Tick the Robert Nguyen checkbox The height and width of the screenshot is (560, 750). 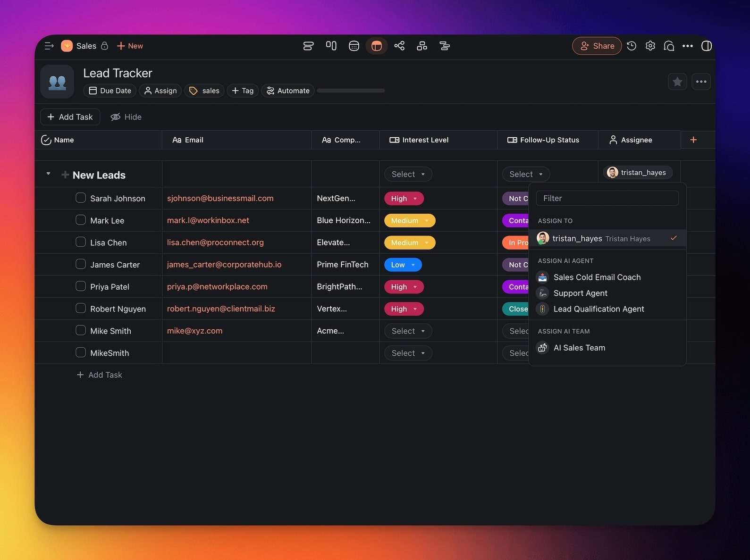tap(81, 308)
